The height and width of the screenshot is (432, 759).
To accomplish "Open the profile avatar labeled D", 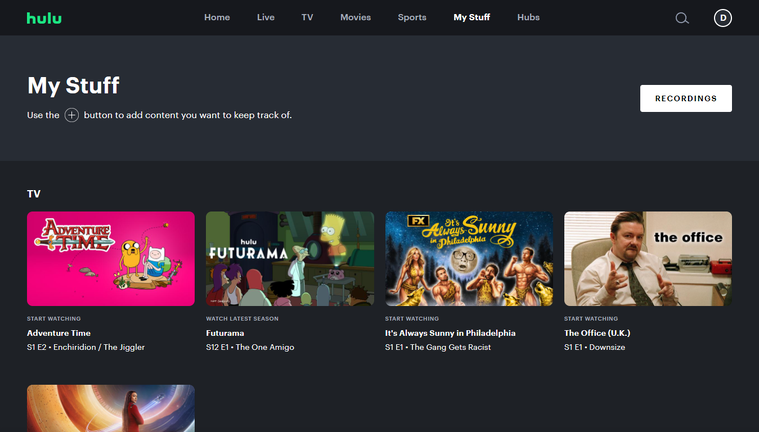I will pos(722,18).
